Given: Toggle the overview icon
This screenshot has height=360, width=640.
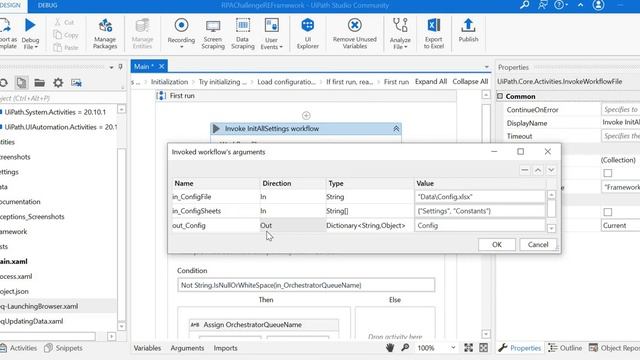Looking at the screenshot, I should 484,348.
